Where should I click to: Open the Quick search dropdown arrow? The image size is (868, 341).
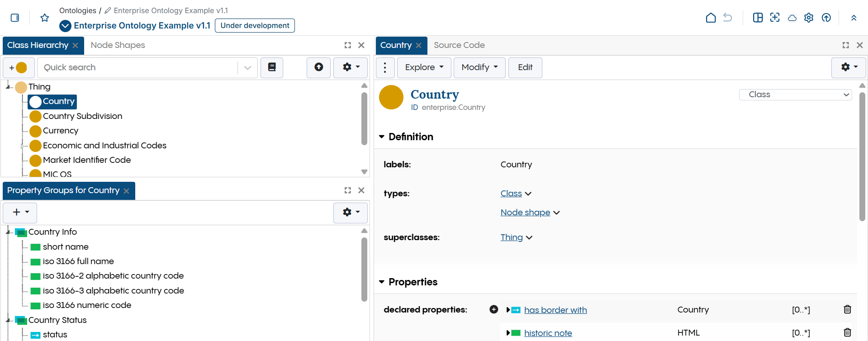coord(247,67)
